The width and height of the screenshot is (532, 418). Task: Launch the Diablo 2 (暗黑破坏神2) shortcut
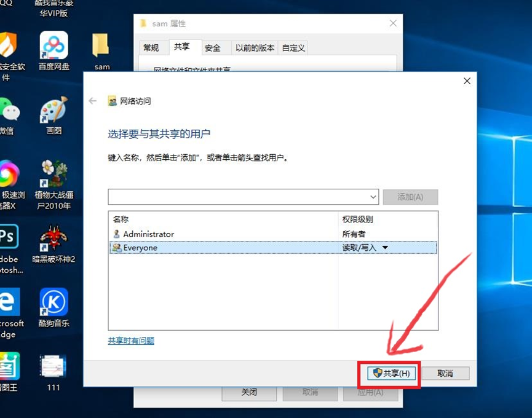(54, 238)
